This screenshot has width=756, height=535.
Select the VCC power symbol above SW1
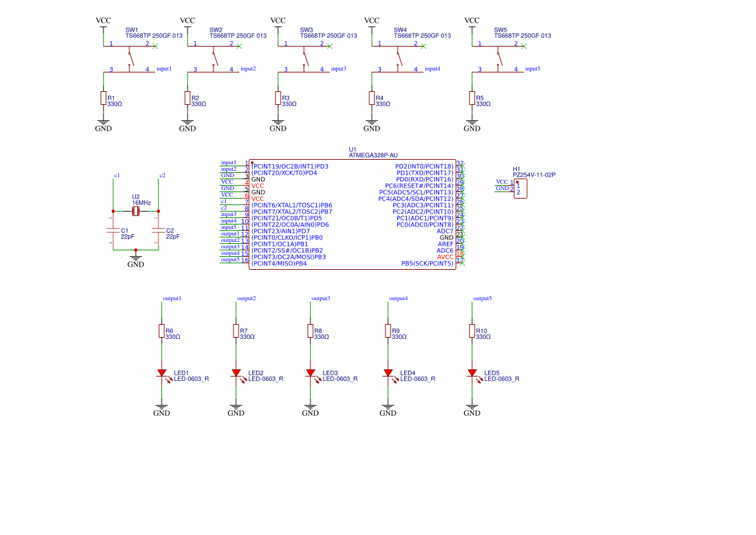(104, 20)
